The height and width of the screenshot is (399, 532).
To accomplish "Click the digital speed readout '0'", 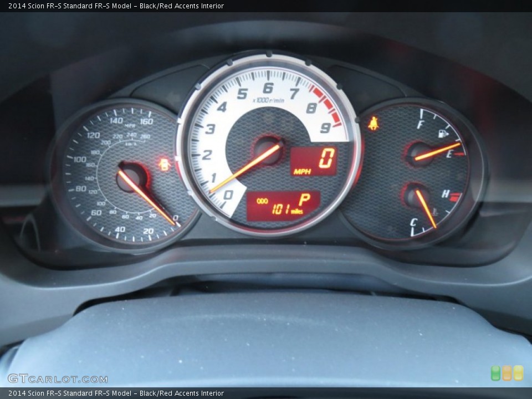I will [x=326, y=158].
